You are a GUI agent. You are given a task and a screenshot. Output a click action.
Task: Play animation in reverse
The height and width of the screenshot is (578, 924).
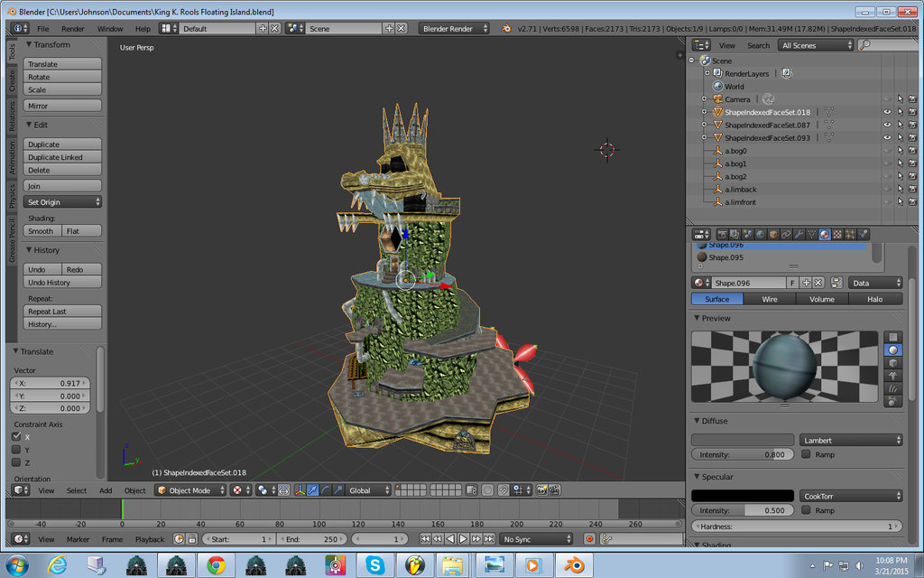pos(451,539)
